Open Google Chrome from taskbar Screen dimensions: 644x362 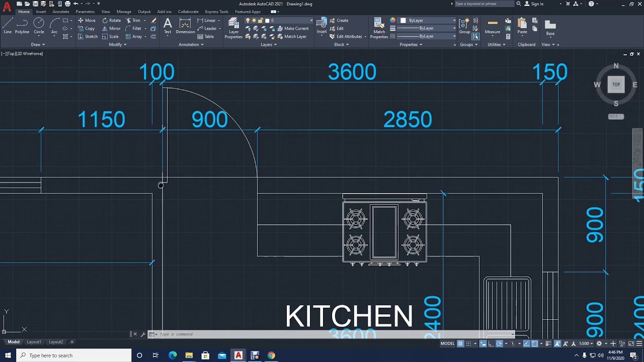pyautogui.click(x=271, y=355)
